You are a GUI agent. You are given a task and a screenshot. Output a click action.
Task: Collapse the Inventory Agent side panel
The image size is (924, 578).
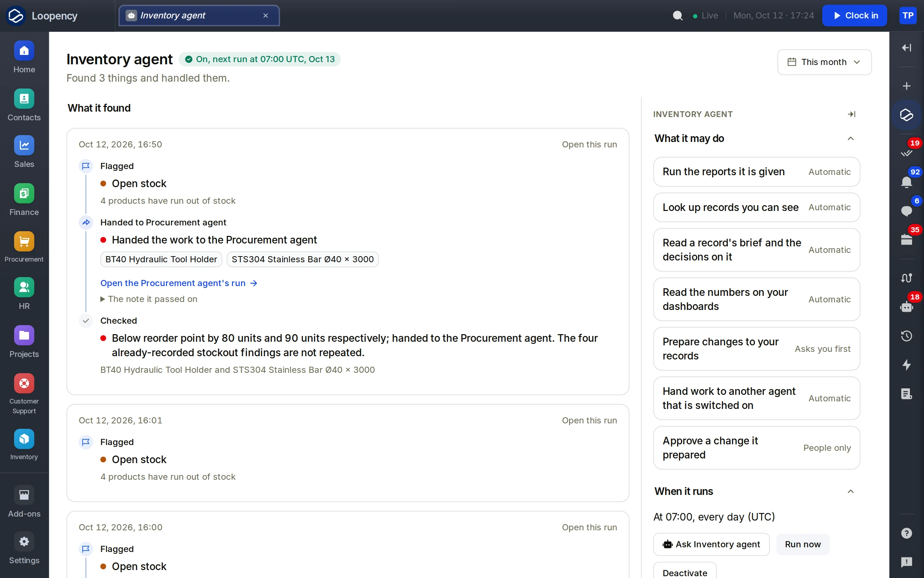coord(851,114)
